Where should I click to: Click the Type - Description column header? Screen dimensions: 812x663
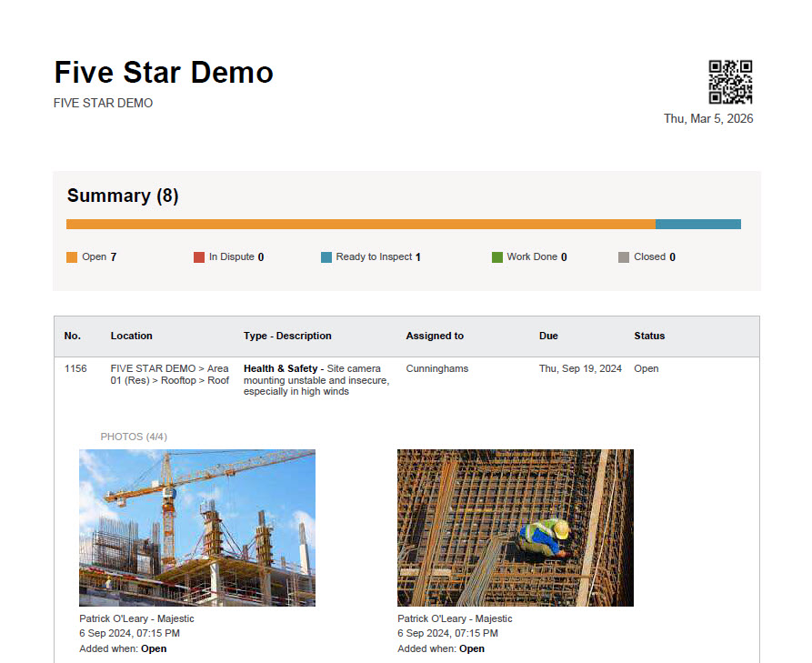pyautogui.click(x=287, y=336)
